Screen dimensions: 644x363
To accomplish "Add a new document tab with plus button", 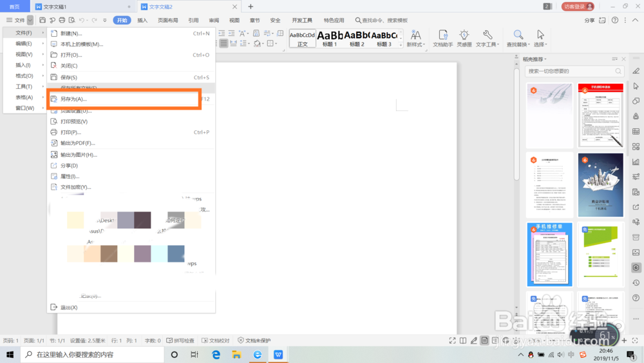I will (x=251, y=6).
